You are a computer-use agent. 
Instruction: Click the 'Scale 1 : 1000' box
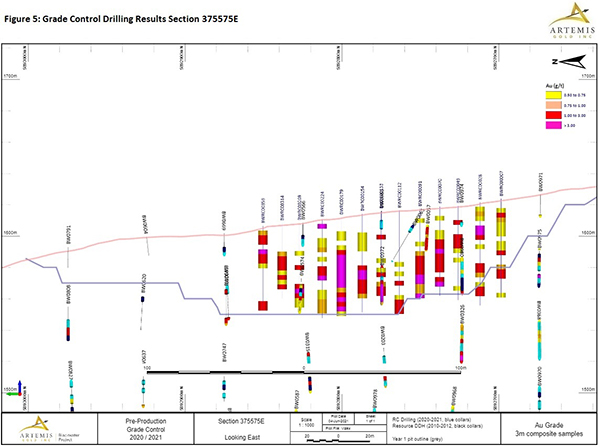[x=307, y=423]
